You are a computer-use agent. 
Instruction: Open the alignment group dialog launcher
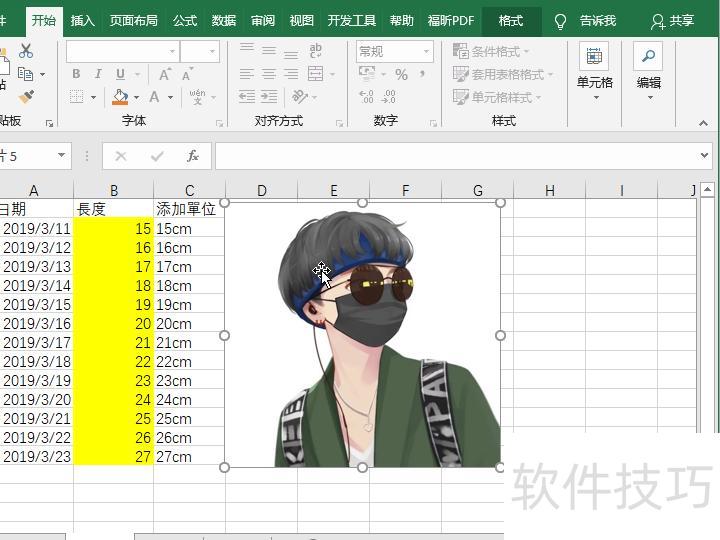pyautogui.click(x=339, y=123)
